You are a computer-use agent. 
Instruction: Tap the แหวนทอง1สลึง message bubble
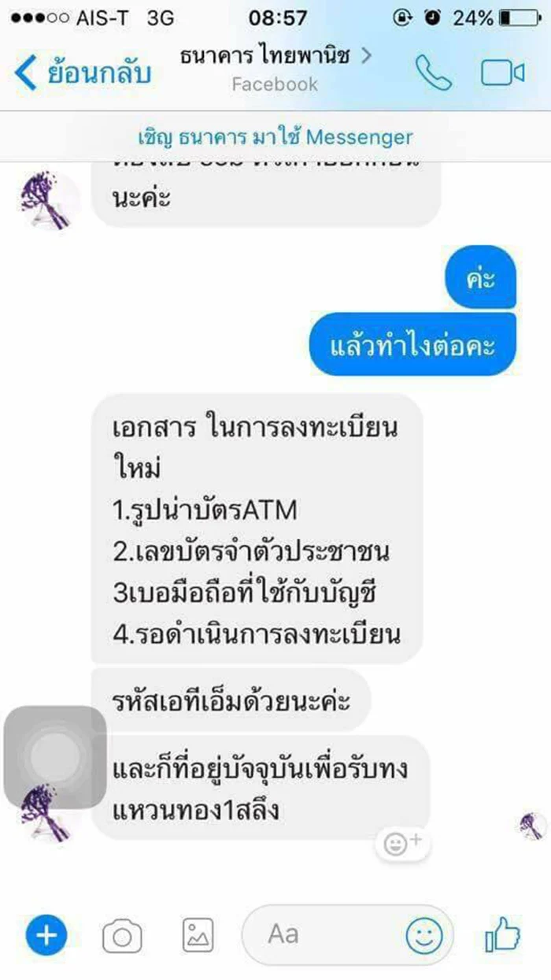(261, 788)
